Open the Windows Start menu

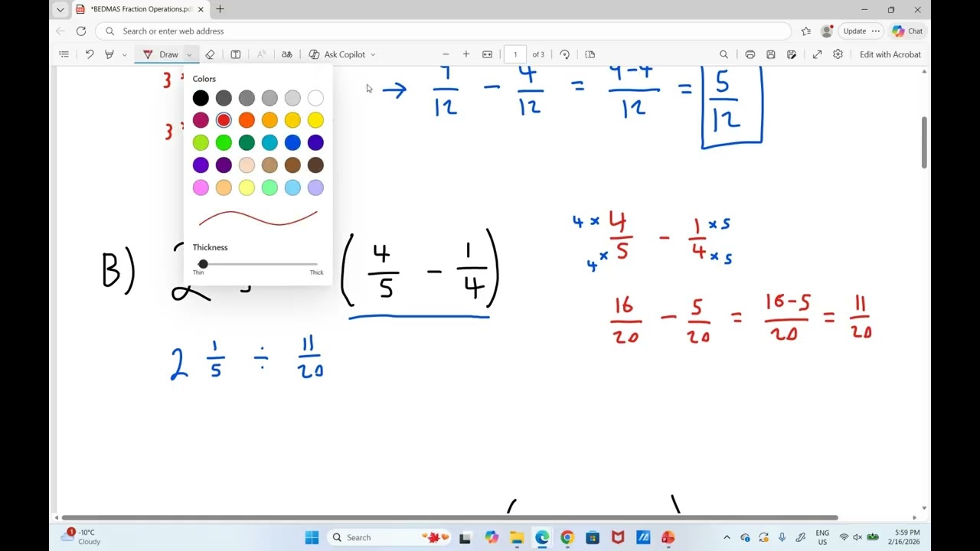coord(312,537)
